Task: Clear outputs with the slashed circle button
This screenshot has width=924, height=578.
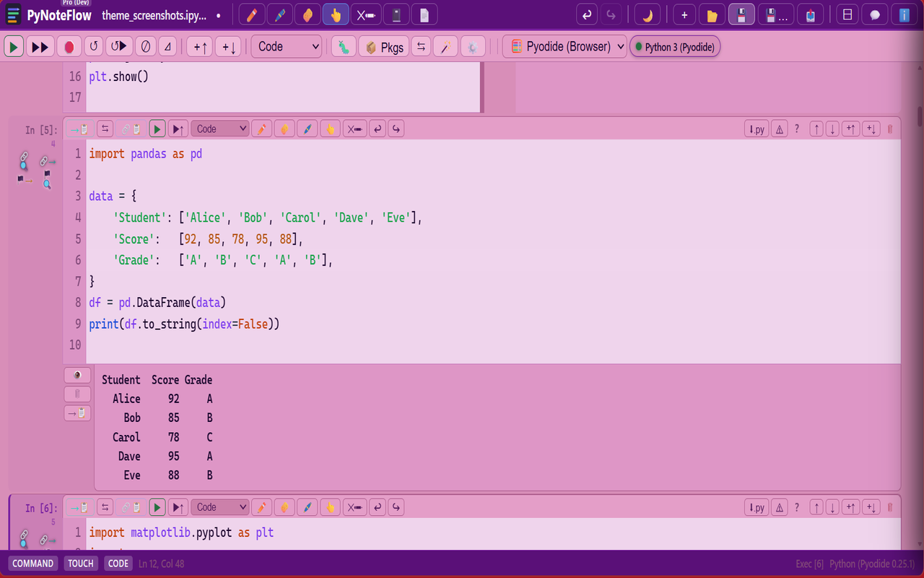Action: pos(146,47)
